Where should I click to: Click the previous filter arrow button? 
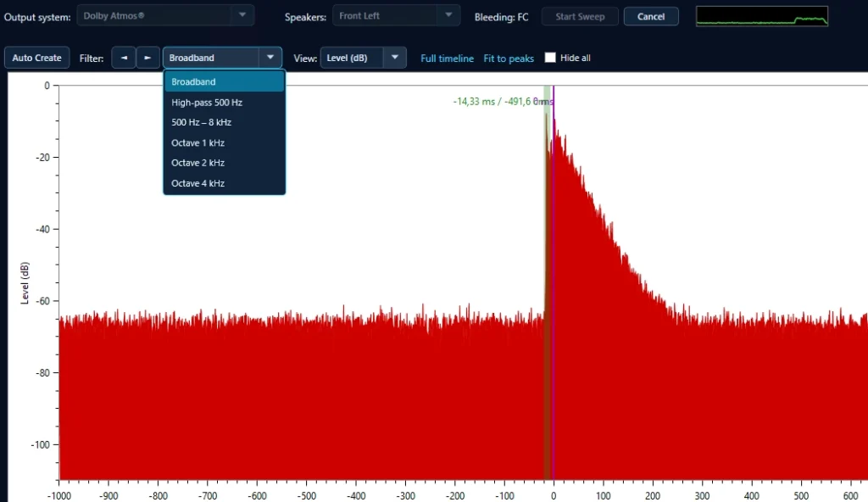pyautogui.click(x=124, y=58)
